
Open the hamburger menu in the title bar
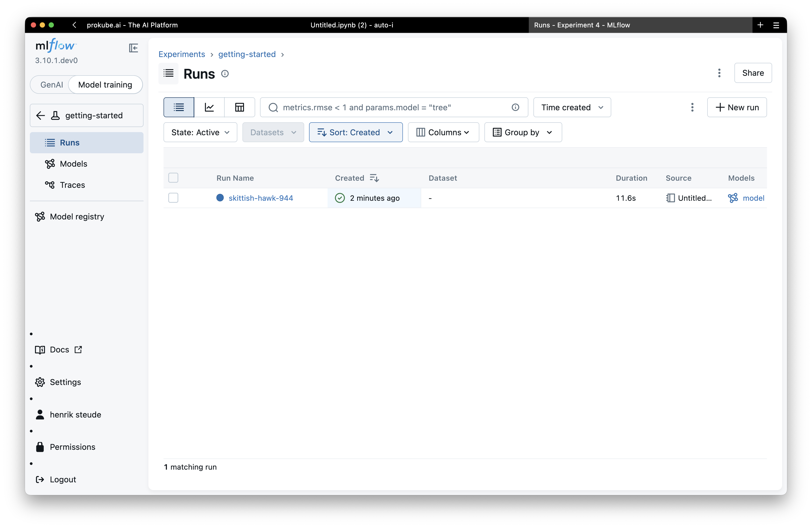(x=776, y=25)
